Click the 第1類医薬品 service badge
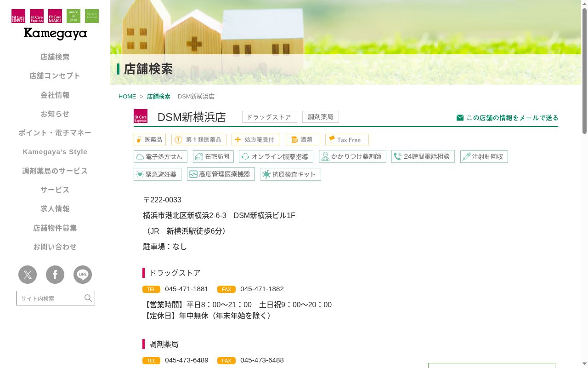Screen dimensions: 588x368 [x=199, y=140]
